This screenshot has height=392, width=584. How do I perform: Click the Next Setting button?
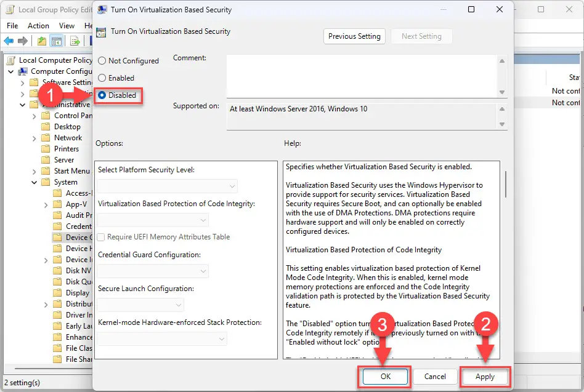coord(421,36)
